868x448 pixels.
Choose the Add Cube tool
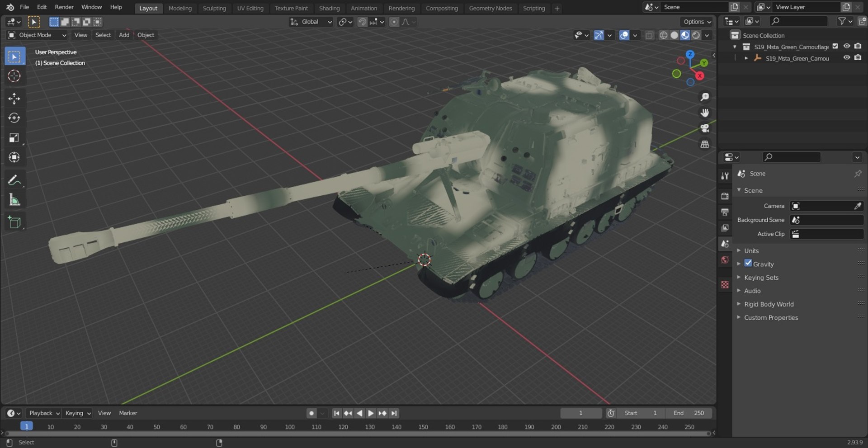pyautogui.click(x=14, y=222)
